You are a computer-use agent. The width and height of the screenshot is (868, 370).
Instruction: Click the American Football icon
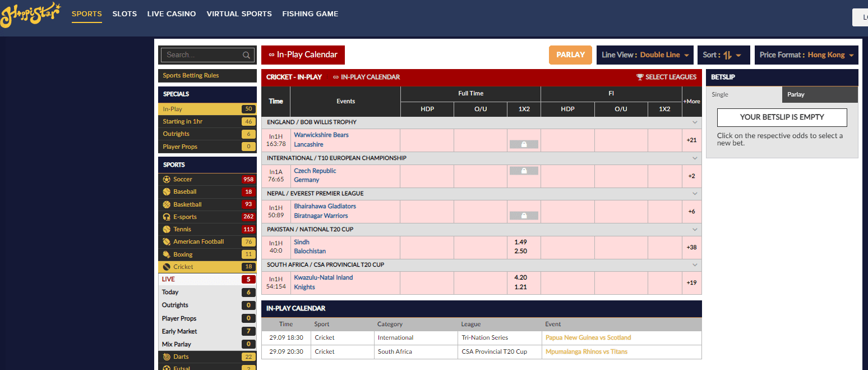click(167, 241)
